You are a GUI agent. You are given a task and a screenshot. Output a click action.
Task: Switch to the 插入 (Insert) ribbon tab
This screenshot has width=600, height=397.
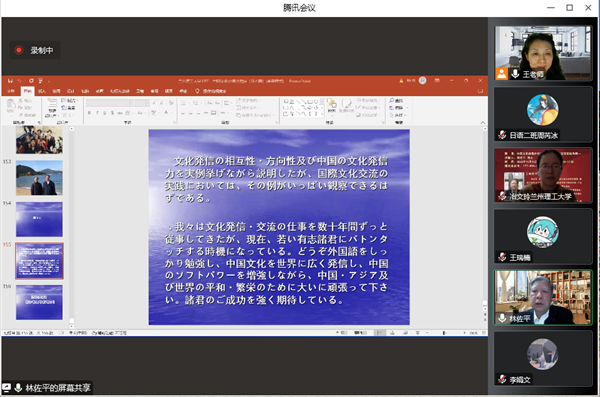pos(42,91)
